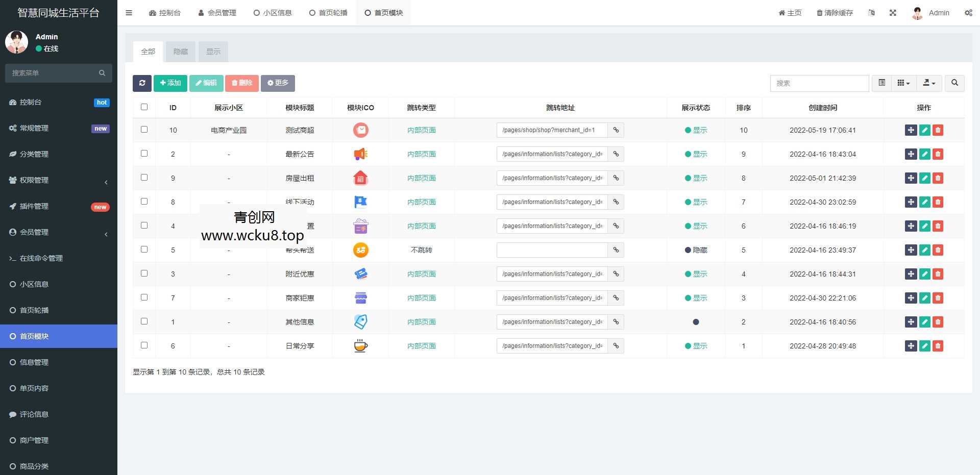The width and height of the screenshot is (980, 475).
Task: Check the row checkbox for ID 10
Action: [144, 130]
